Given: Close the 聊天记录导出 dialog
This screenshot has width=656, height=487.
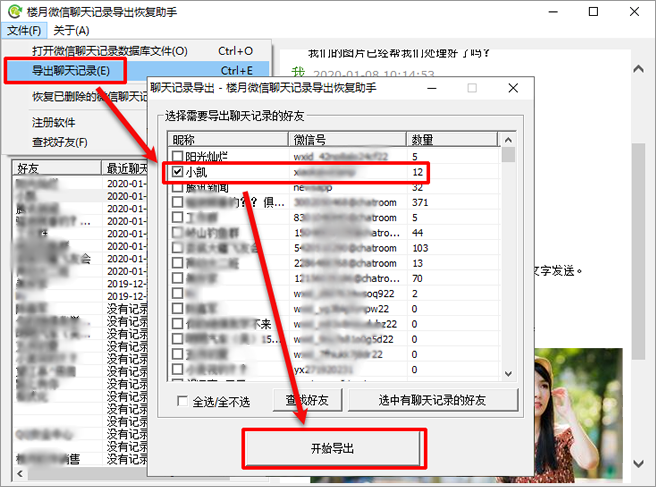Looking at the screenshot, I should tap(513, 88).
